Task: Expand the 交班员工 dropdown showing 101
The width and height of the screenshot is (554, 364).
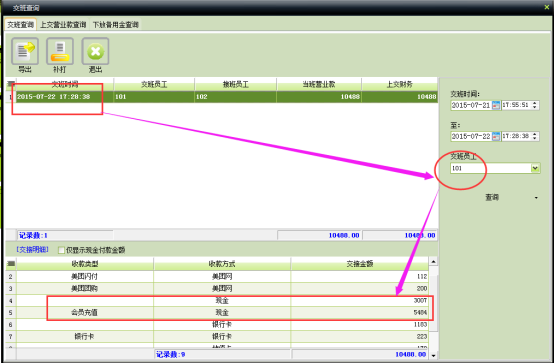Action: point(535,168)
